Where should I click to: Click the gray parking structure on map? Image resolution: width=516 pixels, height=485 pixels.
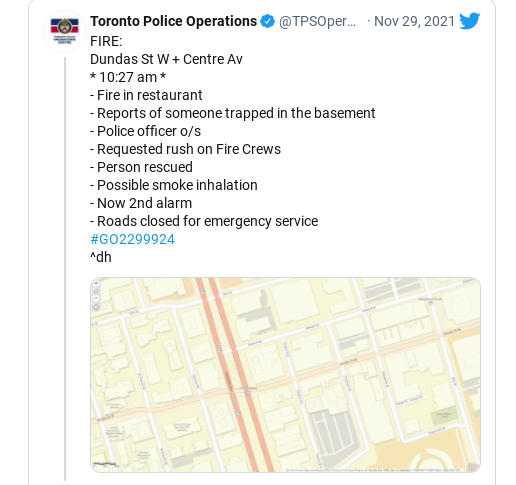pos(332,435)
